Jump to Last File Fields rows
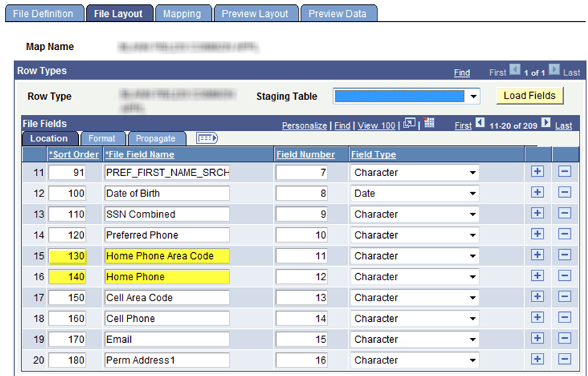This screenshot has height=376, width=588. click(563, 125)
